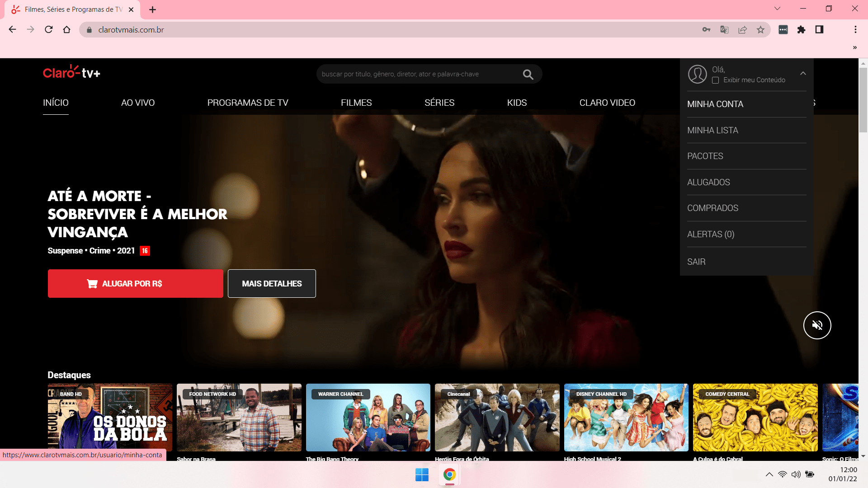Go to the INÍCIO tab
The height and width of the screenshot is (488, 868).
pyautogui.click(x=56, y=103)
